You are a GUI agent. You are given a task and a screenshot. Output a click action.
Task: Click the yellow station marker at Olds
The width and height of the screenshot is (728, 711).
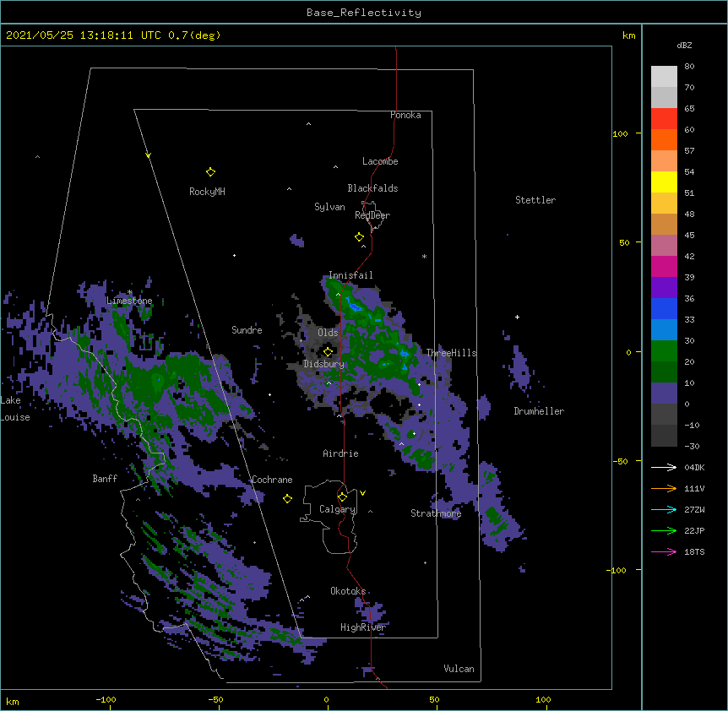(328, 351)
